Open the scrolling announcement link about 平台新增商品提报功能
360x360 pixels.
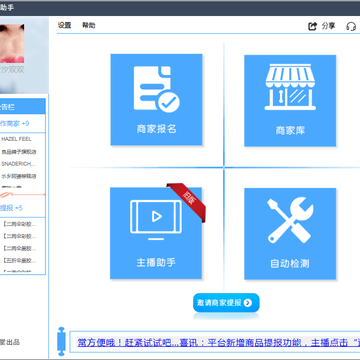click(x=218, y=342)
